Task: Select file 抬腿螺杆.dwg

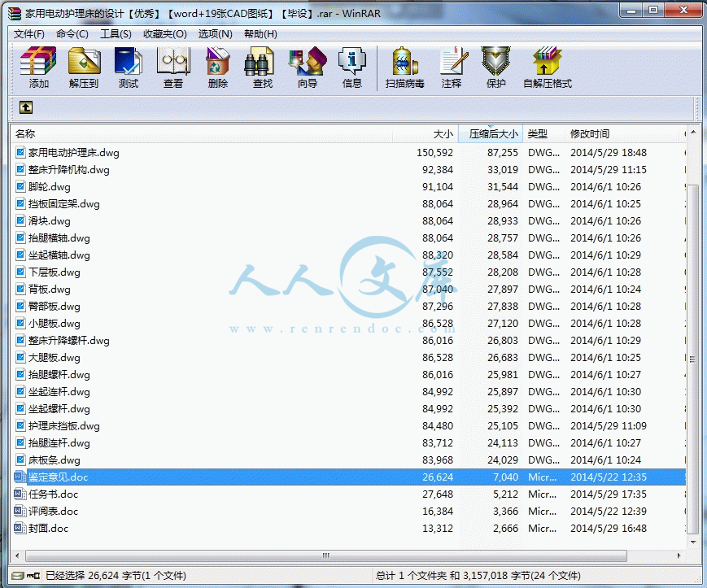Action: point(59,374)
